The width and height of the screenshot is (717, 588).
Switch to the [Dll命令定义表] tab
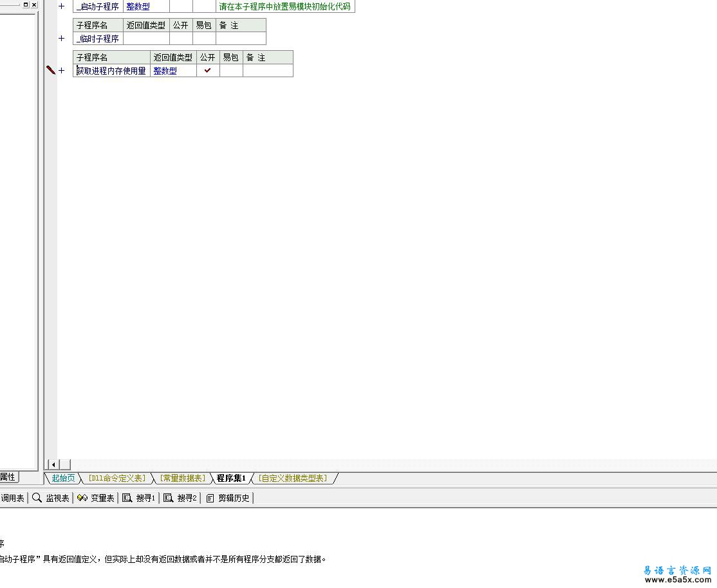(117, 478)
